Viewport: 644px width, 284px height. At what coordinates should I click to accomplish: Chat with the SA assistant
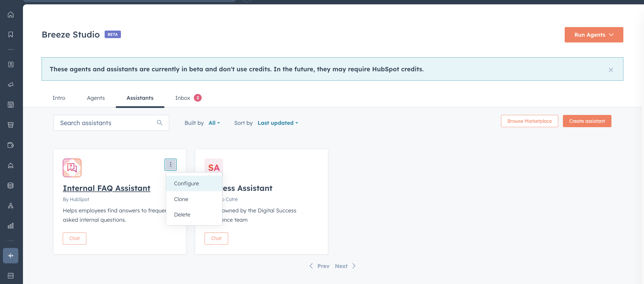click(x=216, y=239)
